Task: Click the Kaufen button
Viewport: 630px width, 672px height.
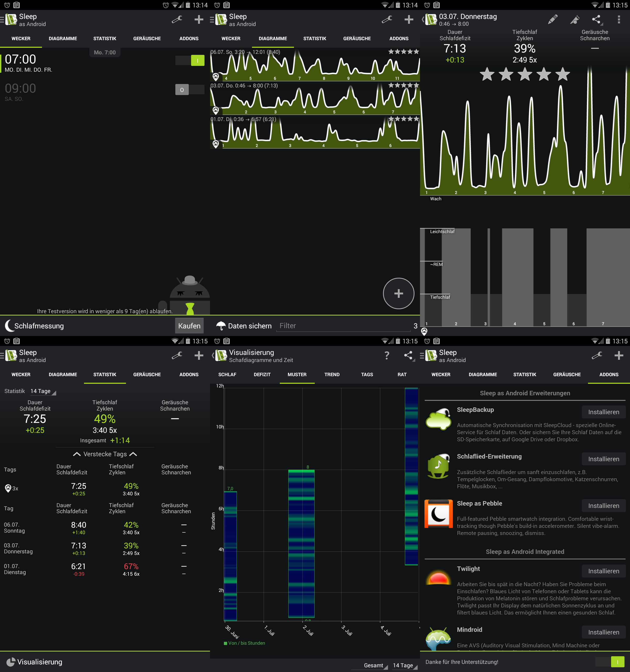Action: tap(189, 325)
